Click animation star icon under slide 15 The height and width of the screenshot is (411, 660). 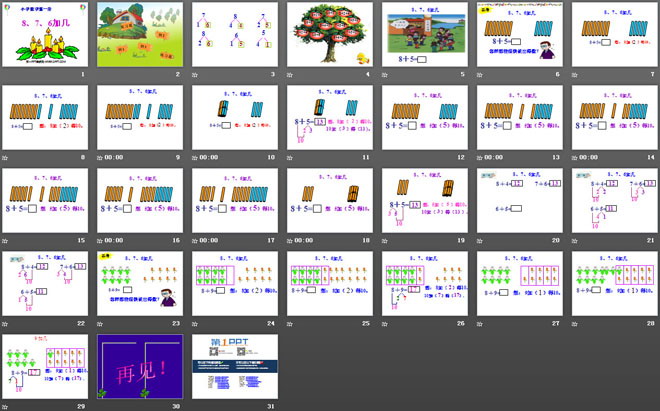coord(5,240)
